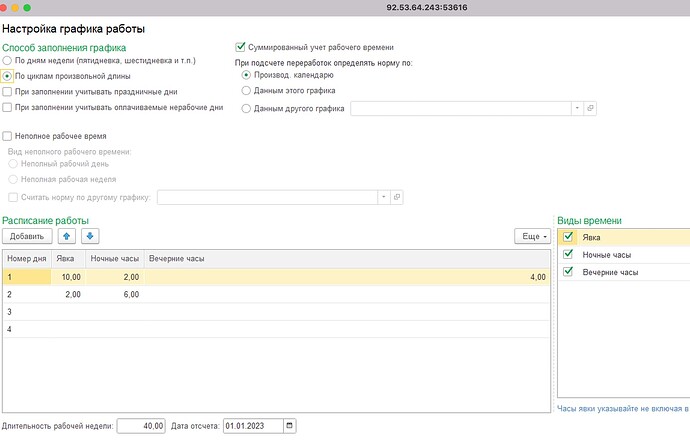Screen dimensions: 690x445
Task: Open calendar picker for Дата отсчета
Action: 290,426
